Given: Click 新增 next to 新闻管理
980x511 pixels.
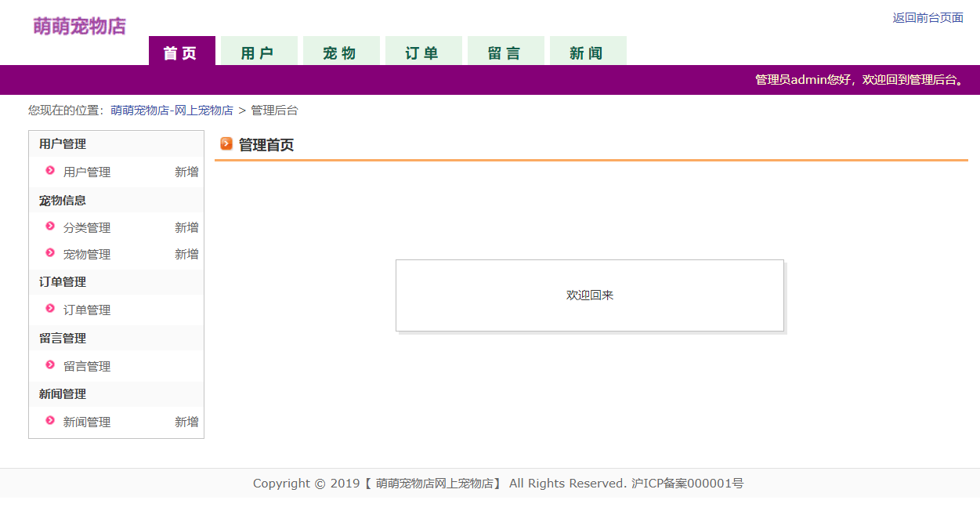Looking at the screenshot, I should [x=186, y=422].
